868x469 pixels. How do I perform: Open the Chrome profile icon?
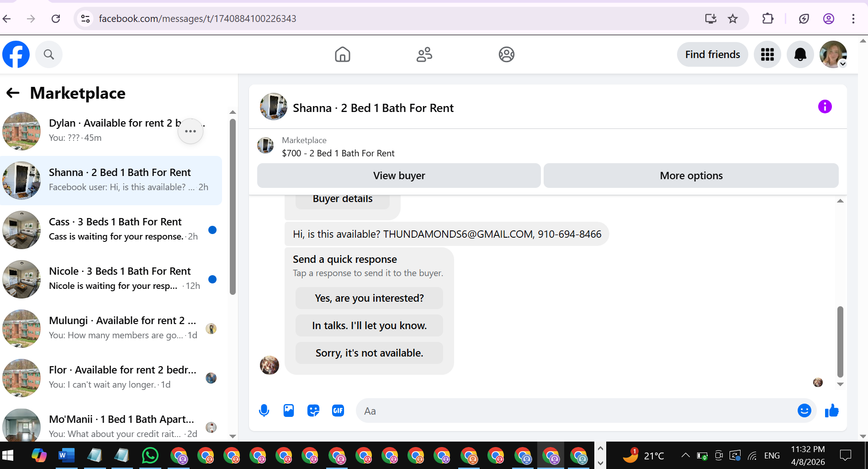coord(829,19)
